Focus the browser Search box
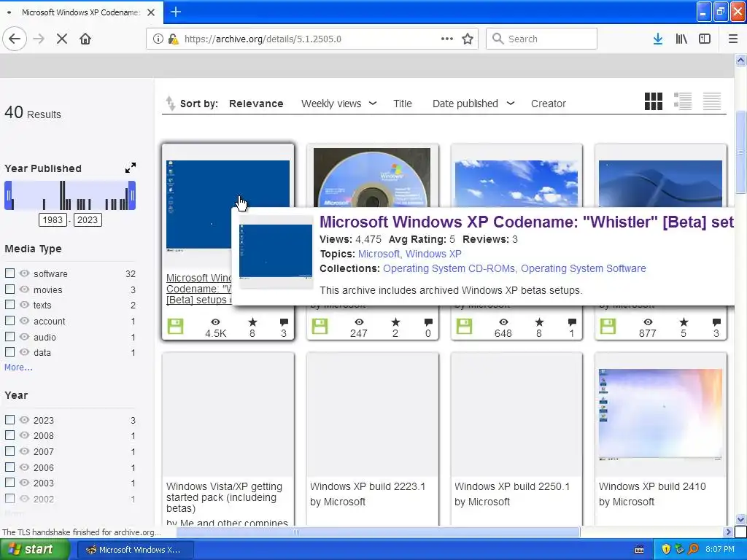The height and width of the screenshot is (560, 747). (541, 39)
